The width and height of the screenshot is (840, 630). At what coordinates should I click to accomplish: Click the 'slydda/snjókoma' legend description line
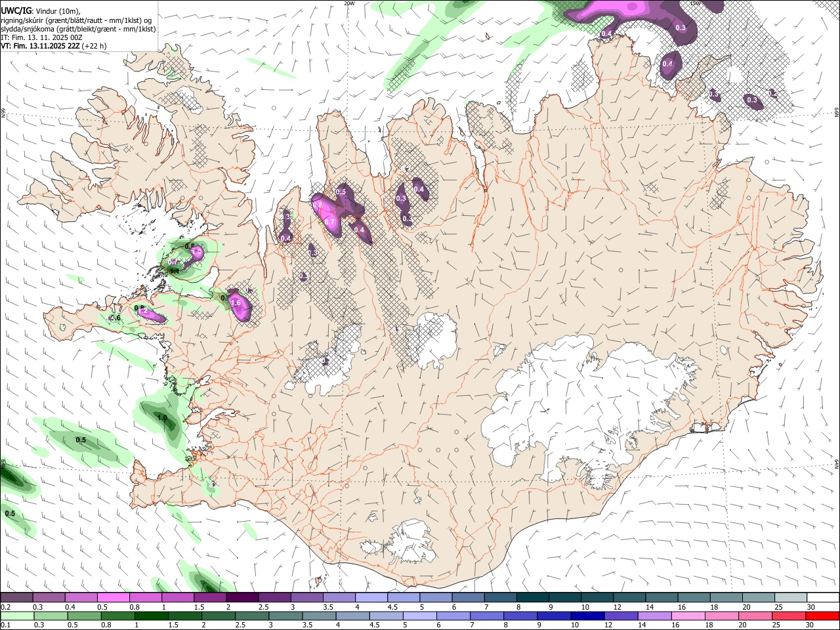click(x=78, y=29)
